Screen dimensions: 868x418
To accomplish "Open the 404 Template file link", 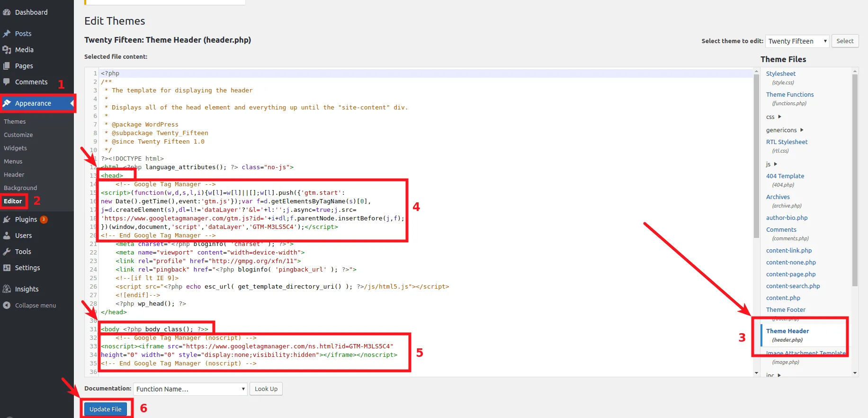I will pos(785,176).
